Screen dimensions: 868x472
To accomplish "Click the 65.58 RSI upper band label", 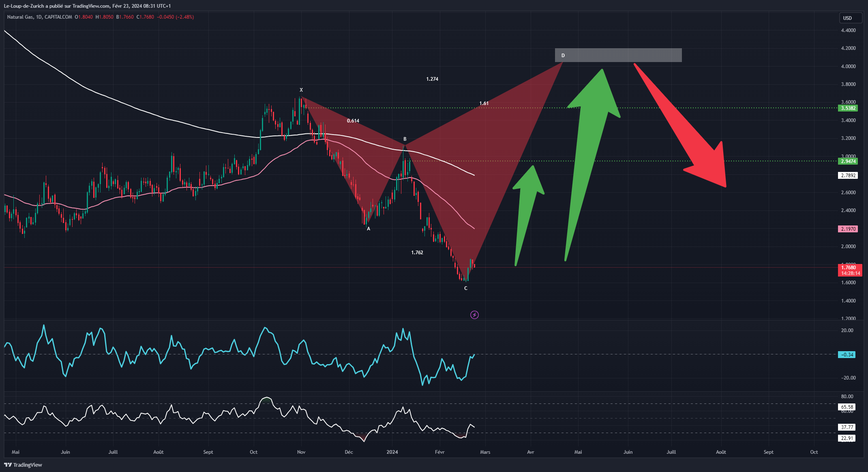I will pyautogui.click(x=847, y=407).
